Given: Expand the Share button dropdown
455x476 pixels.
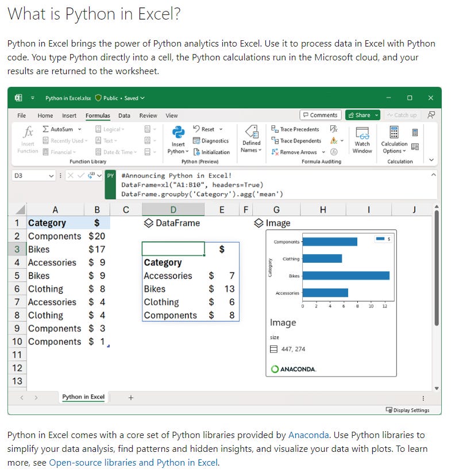Looking at the screenshot, I should click(376, 115).
